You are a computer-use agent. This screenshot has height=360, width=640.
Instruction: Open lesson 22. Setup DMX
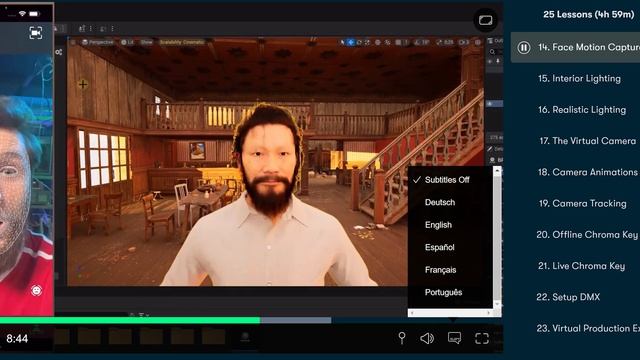coord(568,297)
